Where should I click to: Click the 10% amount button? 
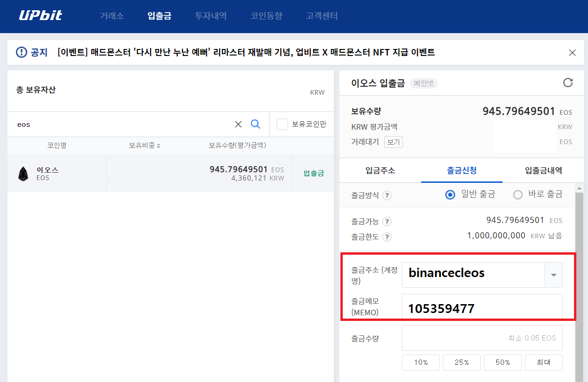click(x=421, y=362)
